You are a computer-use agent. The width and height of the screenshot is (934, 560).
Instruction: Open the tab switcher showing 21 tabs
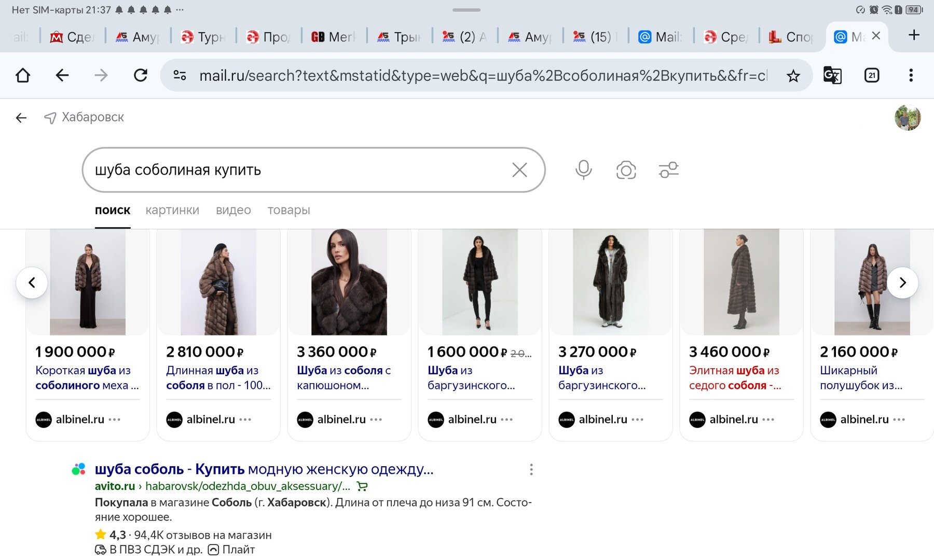[x=872, y=76]
